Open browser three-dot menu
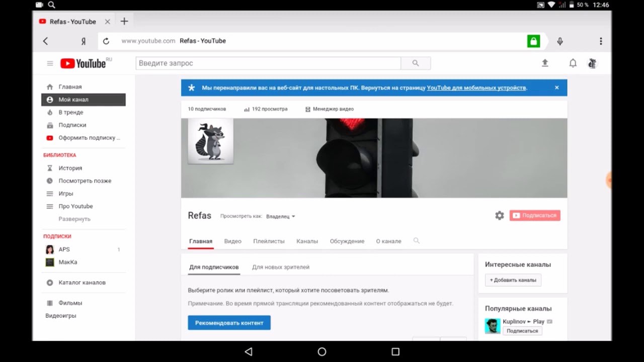 [x=601, y=41]
